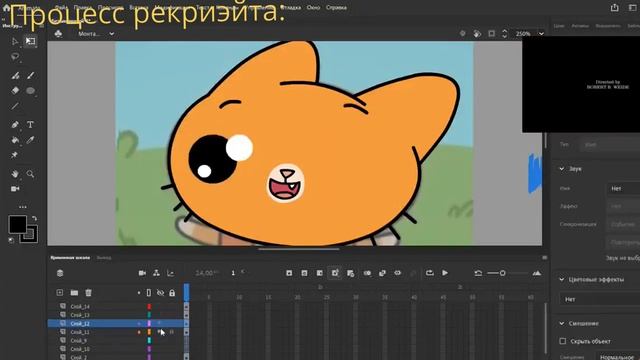
Task: Toggle clip content outside the stage
Action: [x=491, y=34]
